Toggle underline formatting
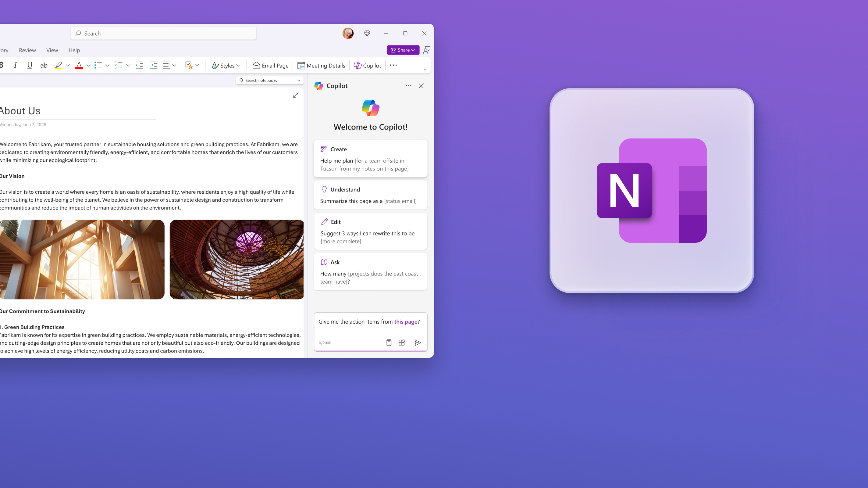The width and height of the screenshot is (868, 488). point(30,65)
